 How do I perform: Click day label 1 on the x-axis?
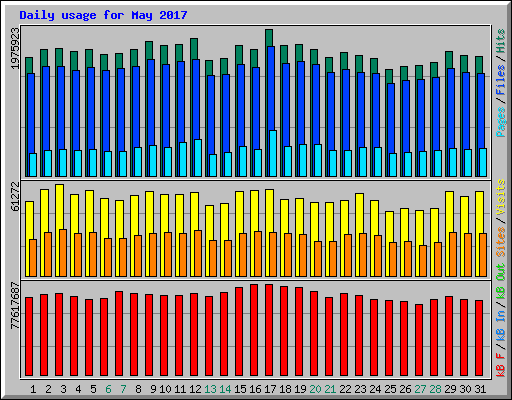click(33, 389)
